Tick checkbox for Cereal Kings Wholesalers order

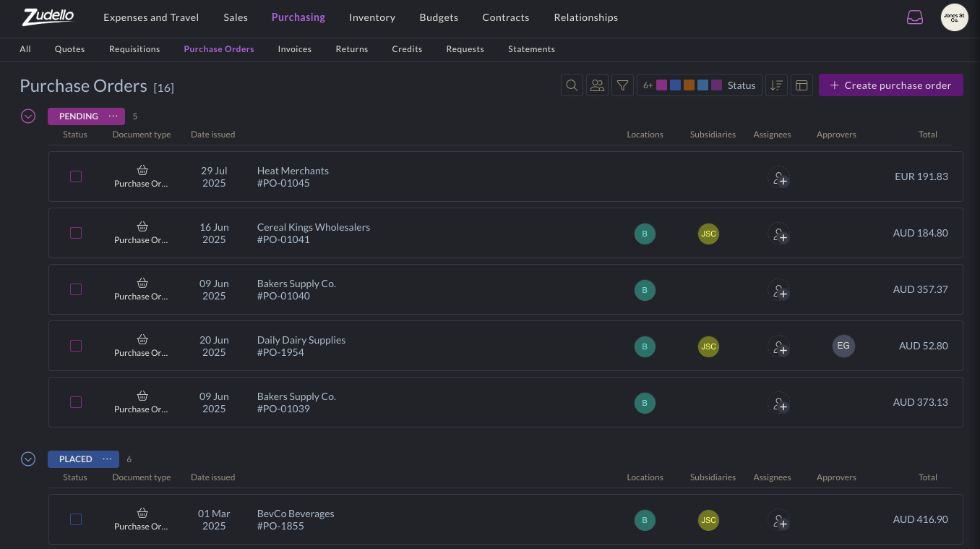click(76, 233)
